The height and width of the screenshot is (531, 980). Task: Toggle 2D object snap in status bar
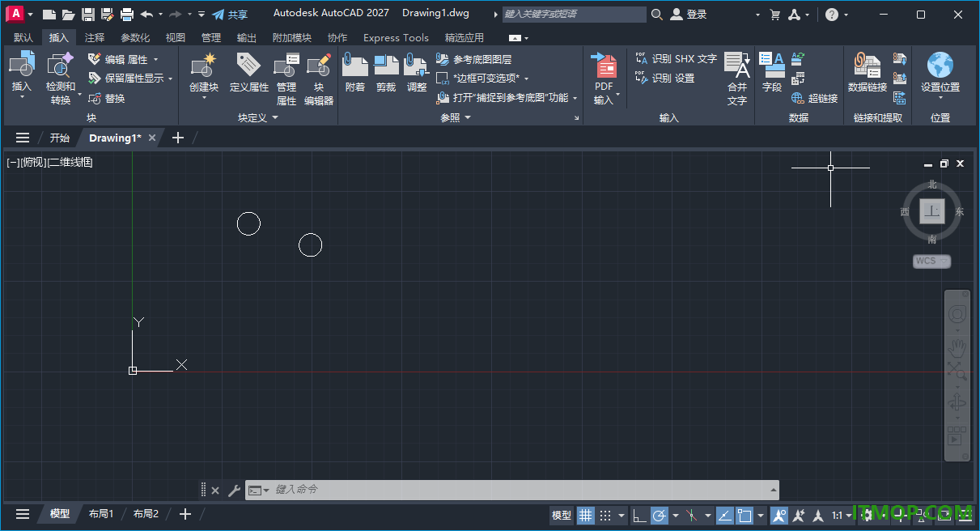click(x=745, y=515)
